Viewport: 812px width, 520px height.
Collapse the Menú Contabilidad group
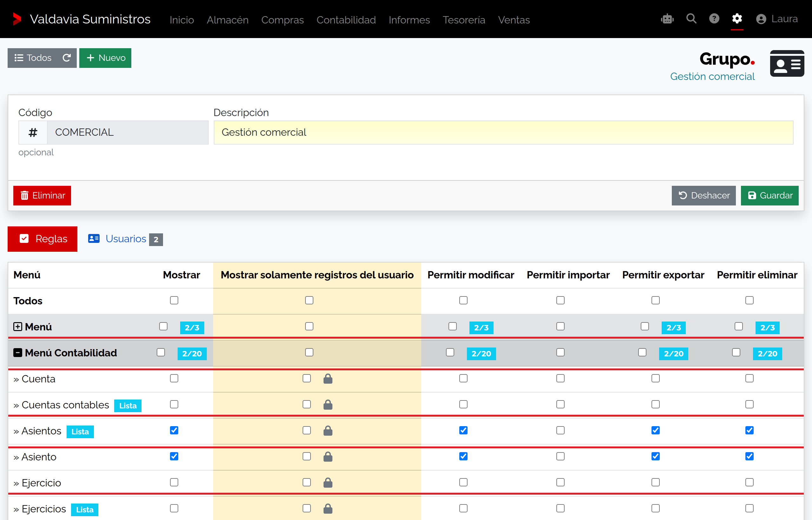coord(17,353)
